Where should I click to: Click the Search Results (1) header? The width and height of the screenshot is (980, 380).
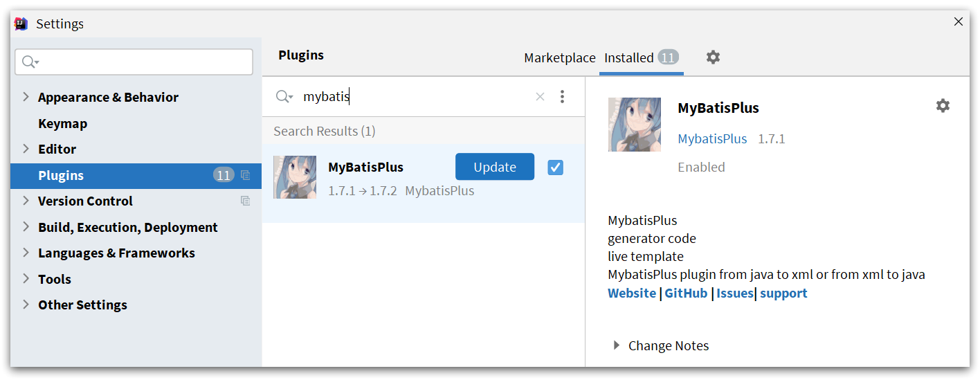point(325,131)
